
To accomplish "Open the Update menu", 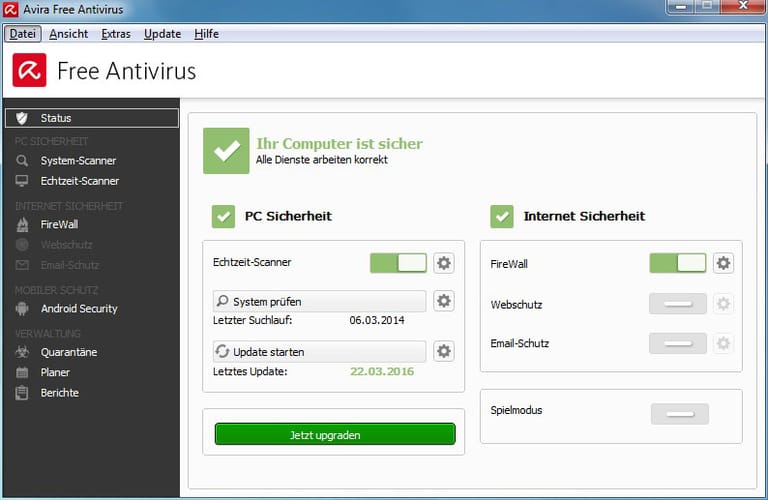I will pyautogui.click(x=162, y=34).
